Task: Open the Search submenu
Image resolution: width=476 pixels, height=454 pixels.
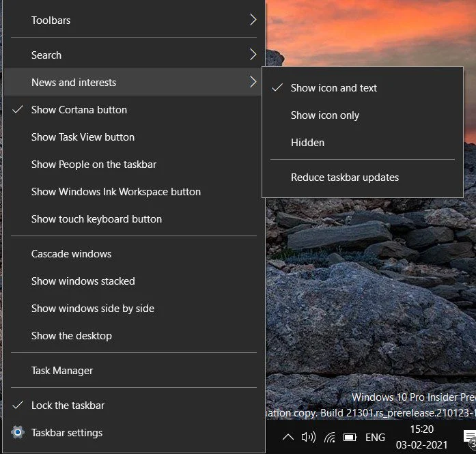Action: (134, 55)
